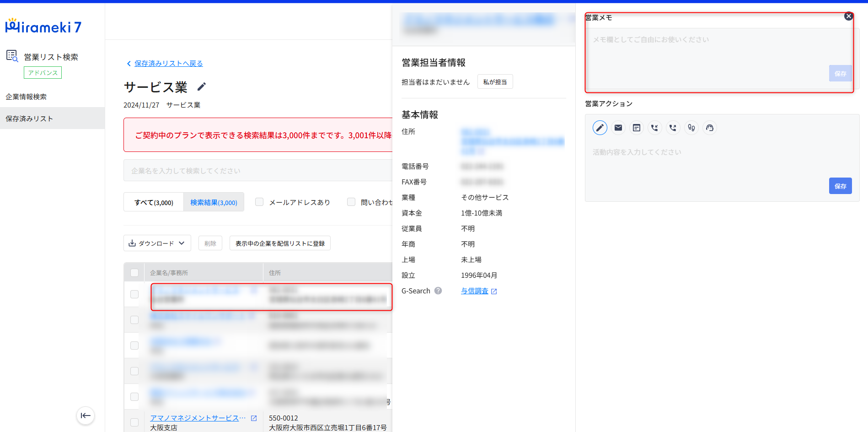Select the form document action icon
868x432 pixels.
[x=636, y=128]
